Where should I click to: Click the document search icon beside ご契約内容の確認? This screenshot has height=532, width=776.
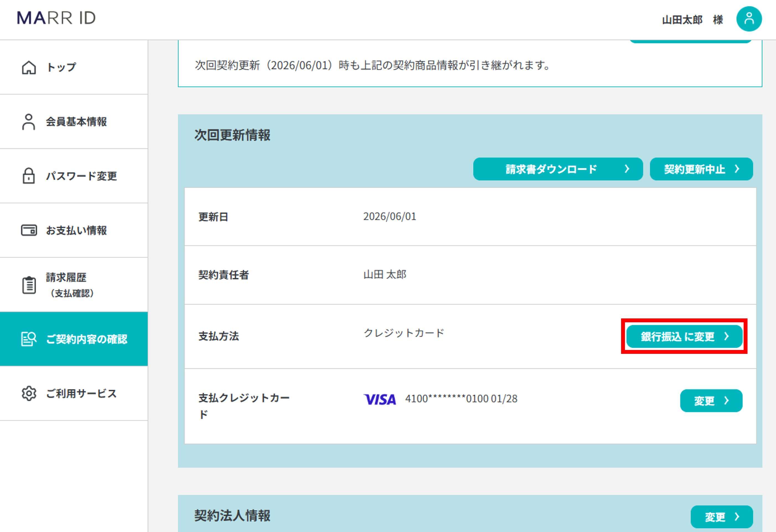pyautogui.click(x=29, y=339)
